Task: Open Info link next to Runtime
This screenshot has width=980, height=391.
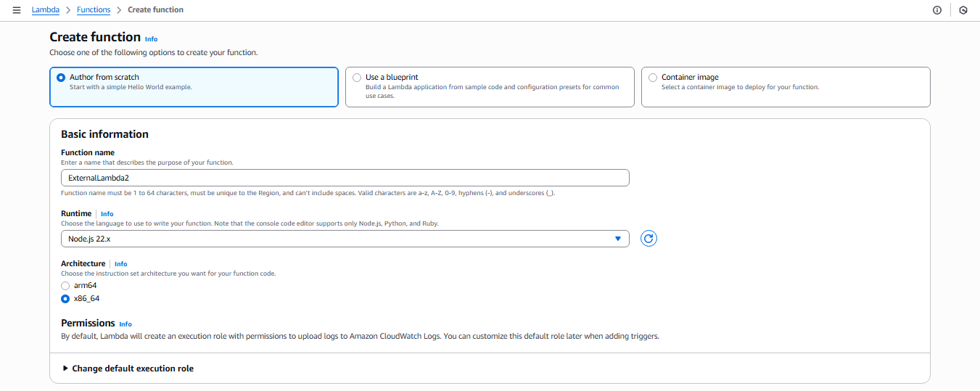Action: click(x=107, y=214)
